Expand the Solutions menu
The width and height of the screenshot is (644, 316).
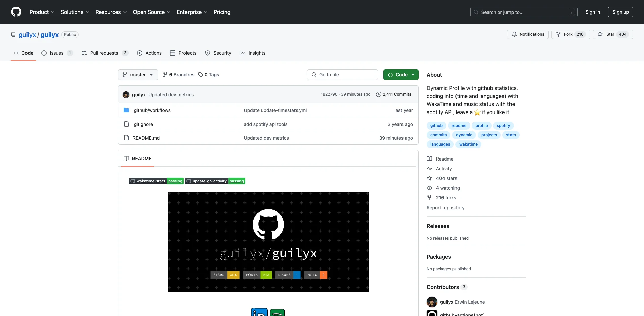[75, 12]
